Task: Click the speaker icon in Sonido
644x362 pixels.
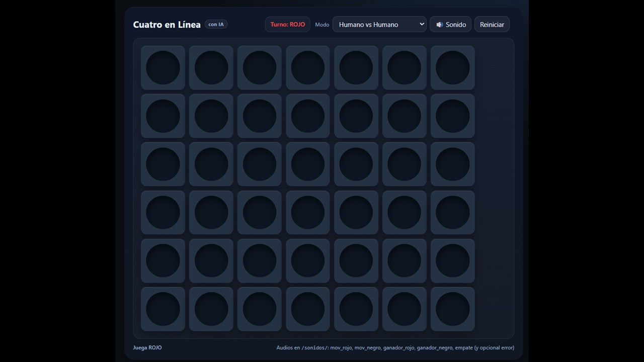Action: pyautogui.click(x=439, y=25)
